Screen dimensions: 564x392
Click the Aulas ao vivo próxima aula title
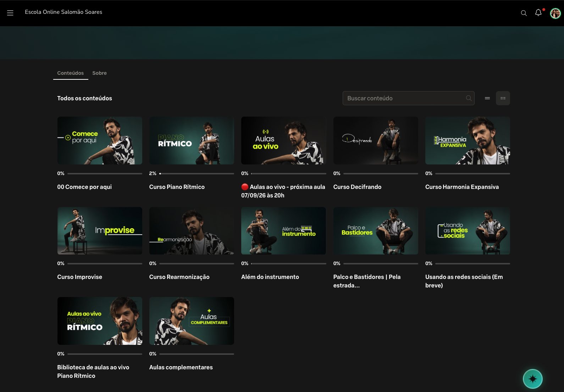[x=283, y=191]
